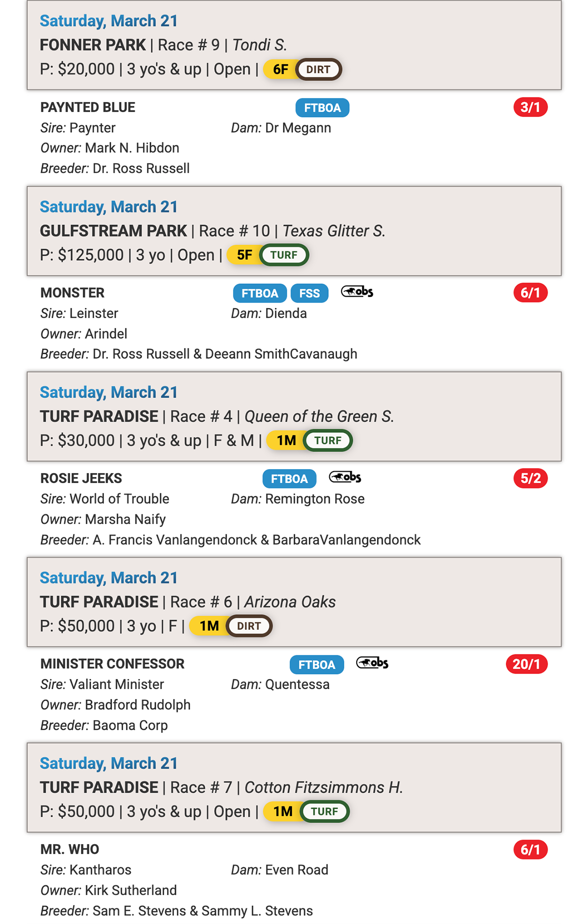The height and width of the screenshot is (924, 588).
Task: Click the FTBOA badge for Rosie Jeeks
Action: tap(290, 479)
